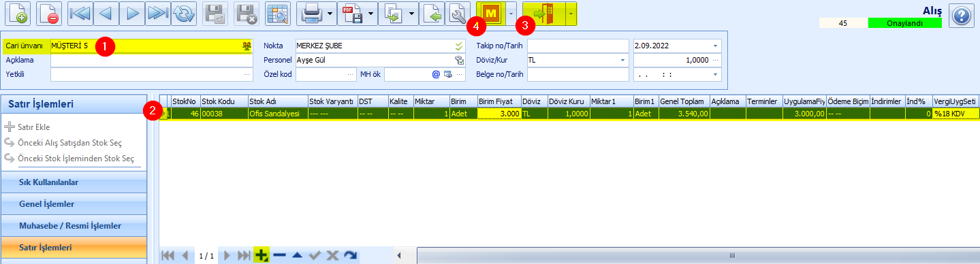Click the Açıklama input field
This screenshot has height=264, width=980.
(151, 60)
